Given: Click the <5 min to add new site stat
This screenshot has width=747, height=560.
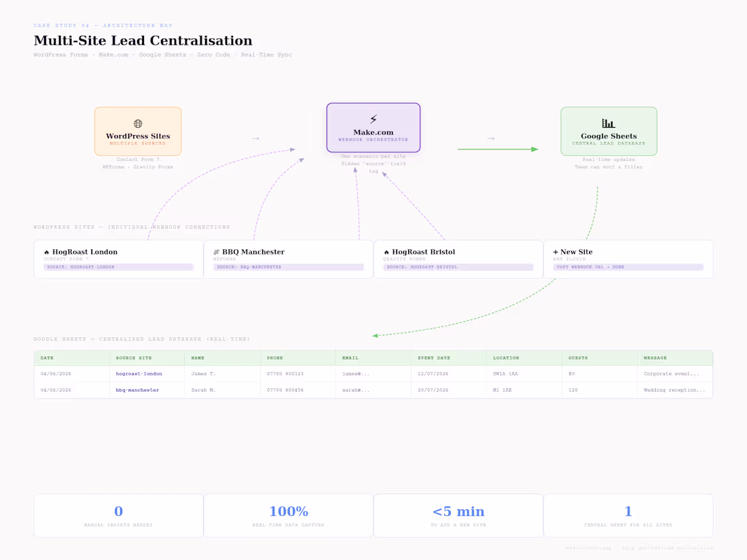Looking at the screenshot, I should (458, 516).
